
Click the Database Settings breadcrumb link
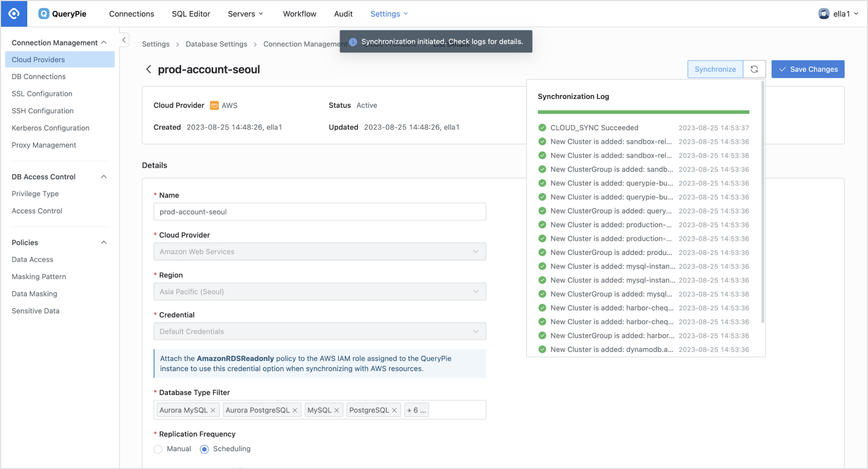click(x=216, y=44)
